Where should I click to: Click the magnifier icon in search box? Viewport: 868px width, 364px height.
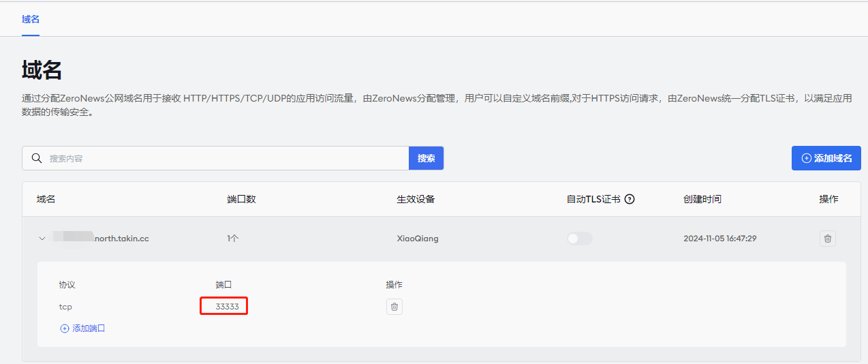(37, 158)
